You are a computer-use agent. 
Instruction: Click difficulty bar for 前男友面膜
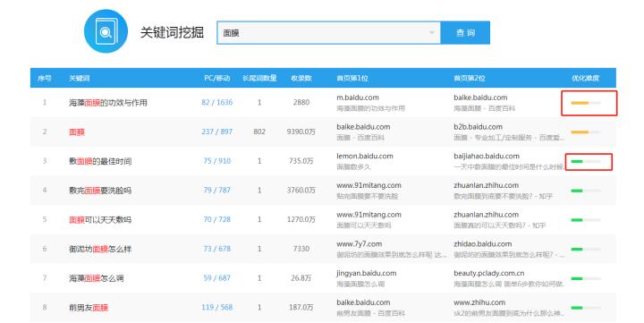586,308
